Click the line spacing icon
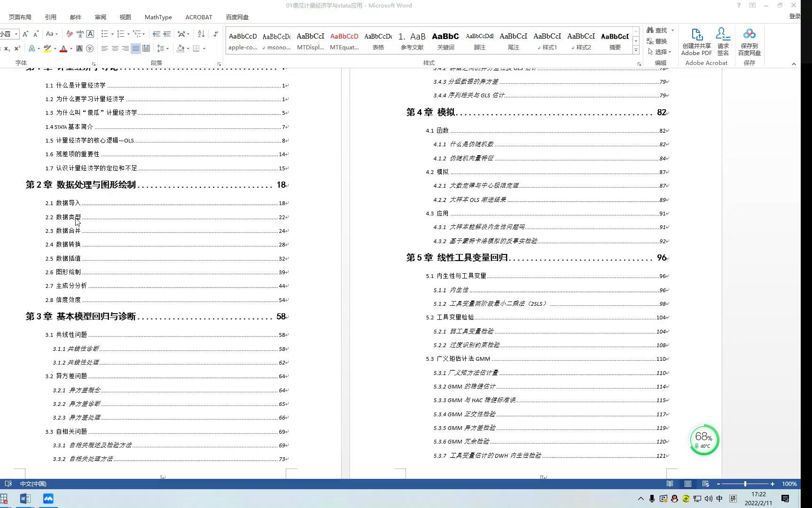Image resolution: width=812 pixels, height=508 pixels. (x=161, y=48)
